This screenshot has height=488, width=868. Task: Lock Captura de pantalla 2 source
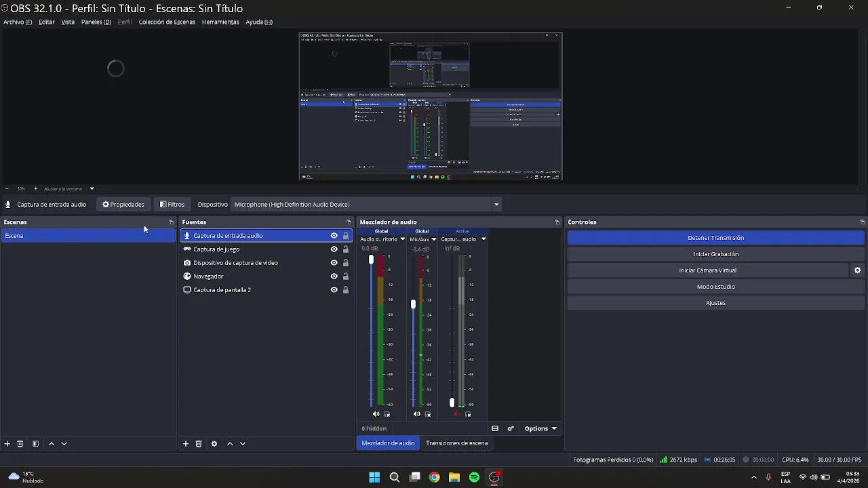346,290
